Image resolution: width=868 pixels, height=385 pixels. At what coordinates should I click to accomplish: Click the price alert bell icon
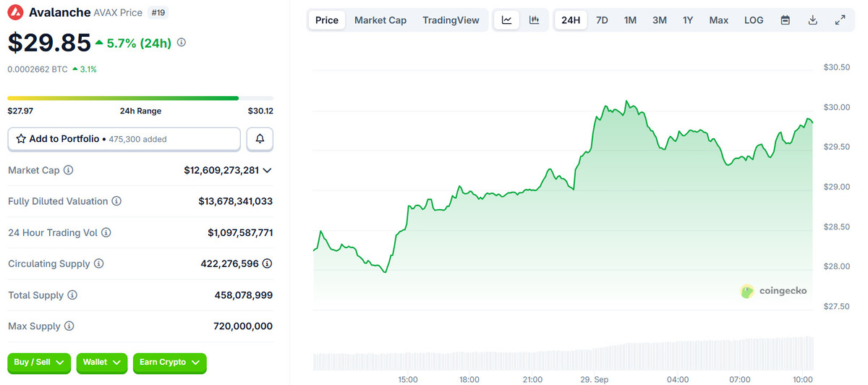tap(260, 139)
